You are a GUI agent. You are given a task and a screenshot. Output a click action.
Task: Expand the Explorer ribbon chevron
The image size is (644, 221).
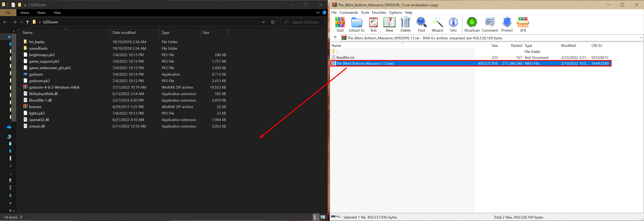click(x=318, y=13)
